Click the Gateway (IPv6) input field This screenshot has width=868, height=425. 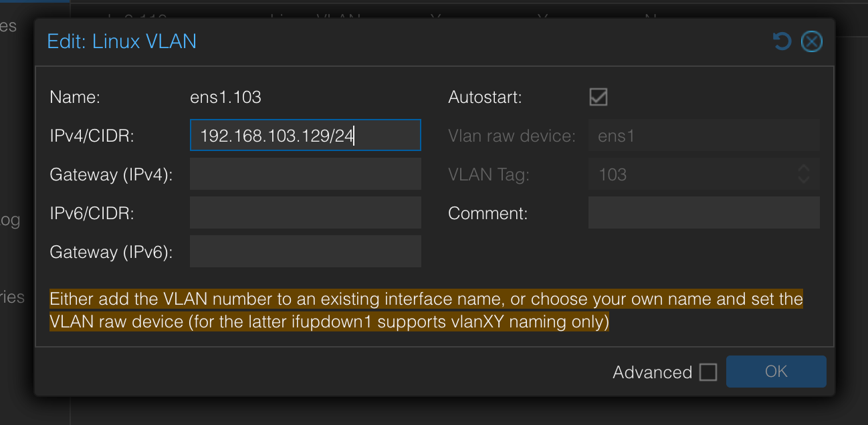[x=306, y=252]
